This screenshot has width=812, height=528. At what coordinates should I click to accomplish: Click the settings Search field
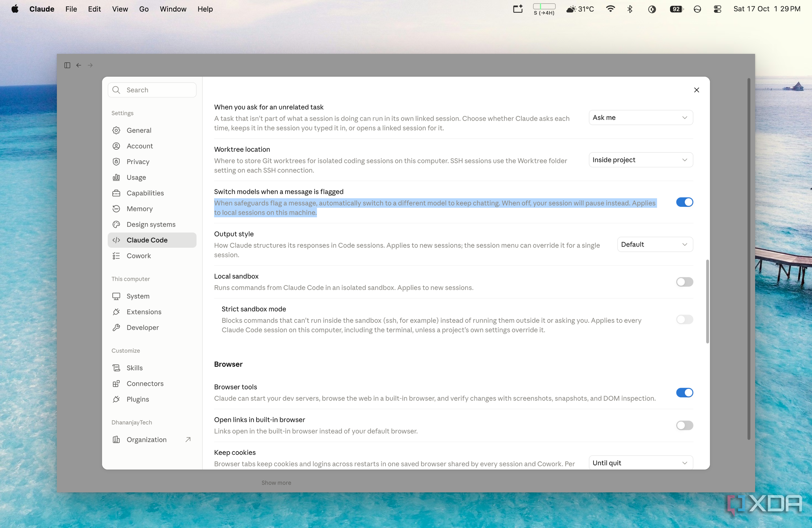pyautogui.click(x=152, y=90)
